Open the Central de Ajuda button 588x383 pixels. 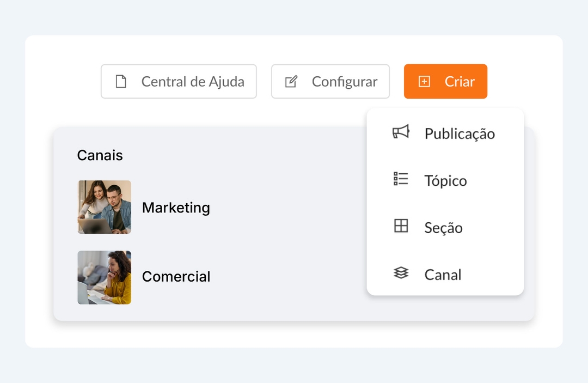(x=179, y=81)
